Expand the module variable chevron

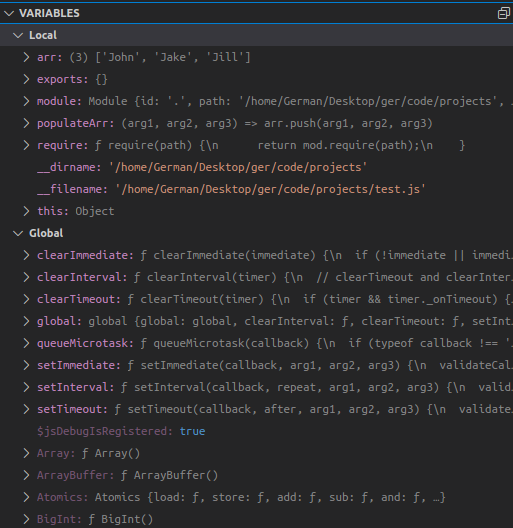point(26,101)
